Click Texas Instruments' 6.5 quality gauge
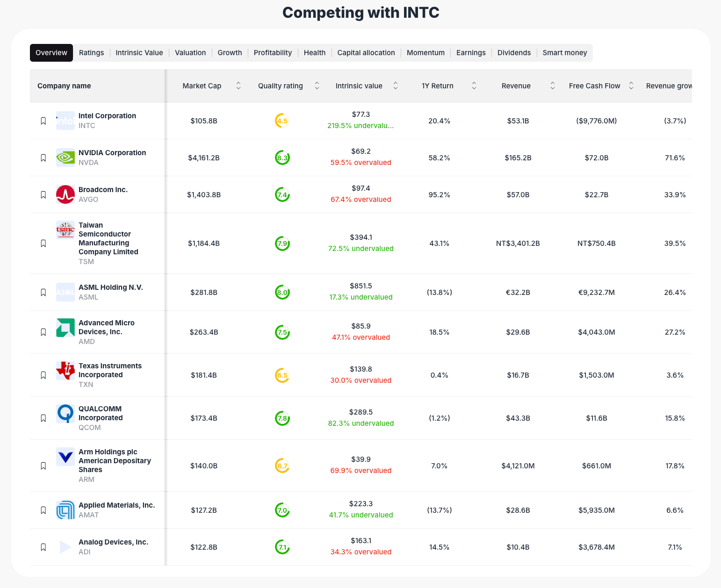The height and width of the screenshot is (588, 721). click(x=282, y=375)
